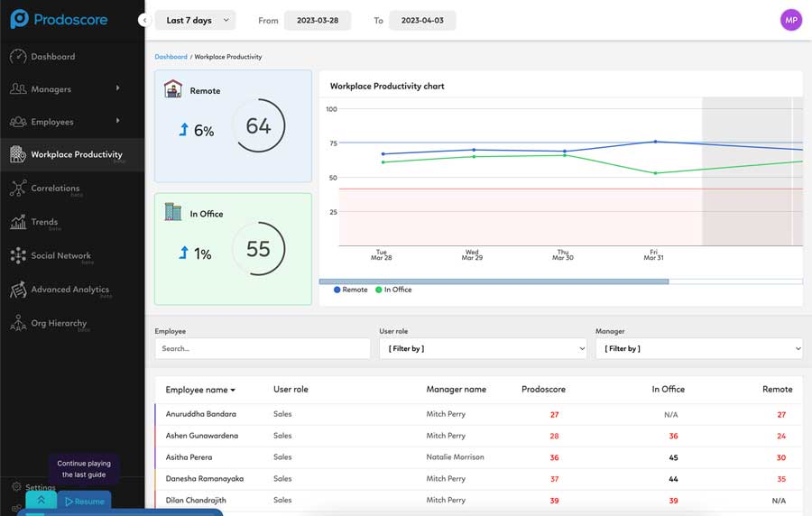The height and width of the screenshot is (516, 812).
Task: Click the Settings link in the sidebar
Action: (40, 487)
